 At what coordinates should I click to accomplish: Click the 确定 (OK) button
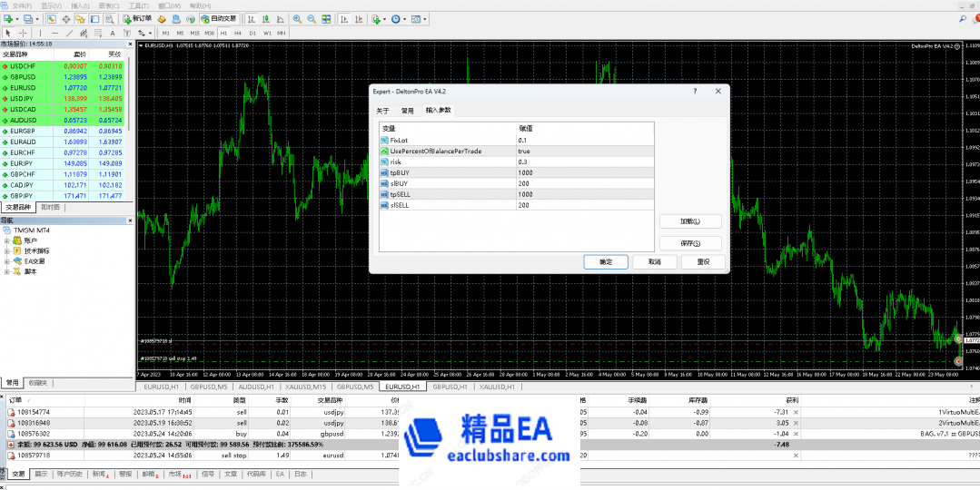pos(606,261)
